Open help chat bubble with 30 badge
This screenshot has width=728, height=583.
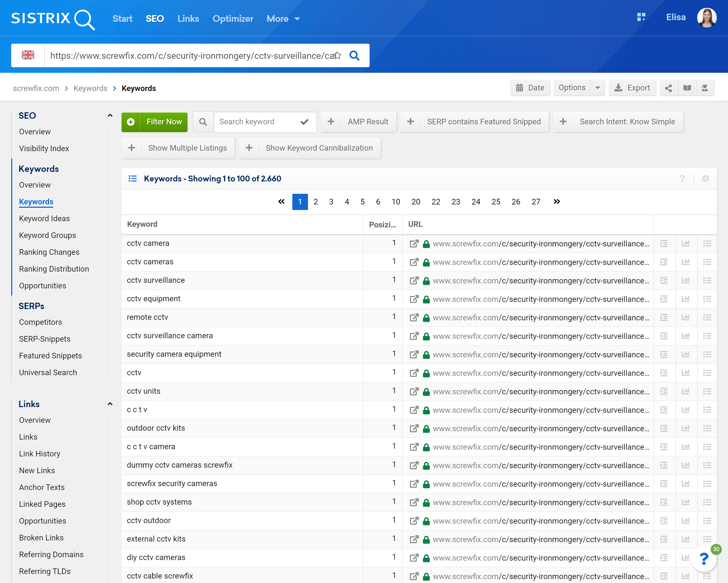[704, 559]
